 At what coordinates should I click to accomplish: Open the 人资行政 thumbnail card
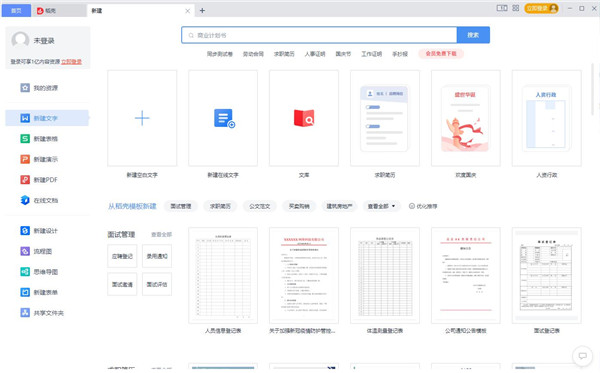(x=546, y=118)
